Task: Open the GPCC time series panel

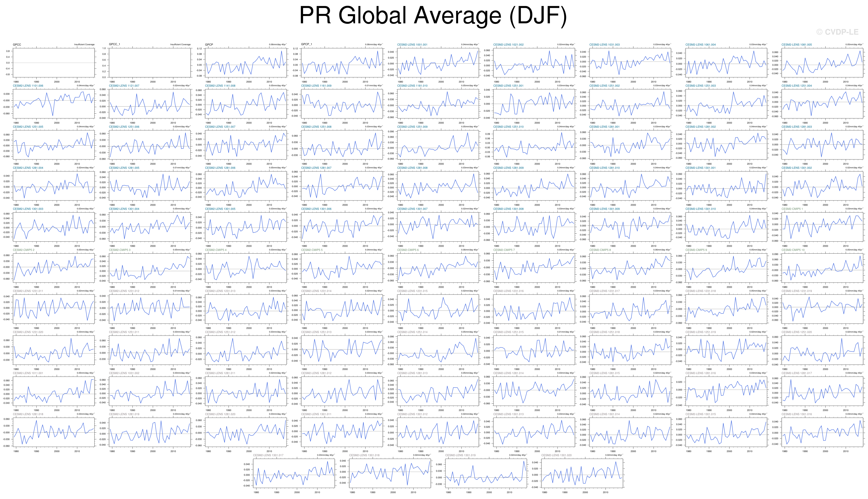Action: [54, 62]
